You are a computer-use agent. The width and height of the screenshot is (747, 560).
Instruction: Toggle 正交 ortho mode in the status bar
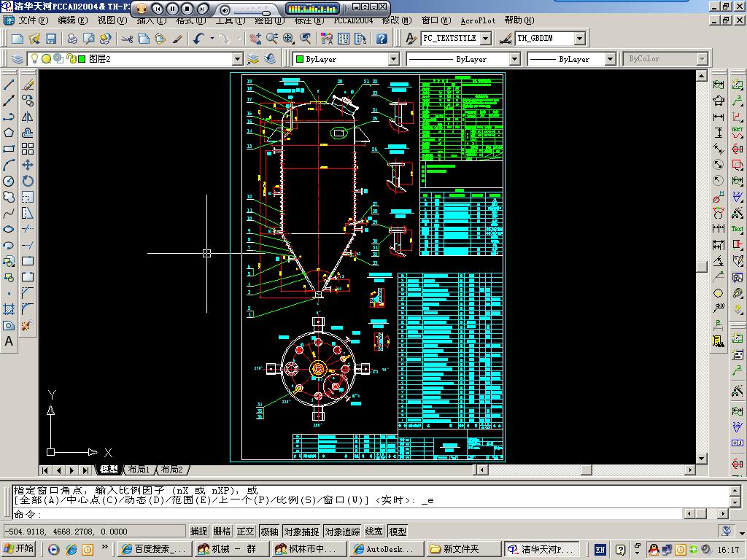tap(245, 532)
